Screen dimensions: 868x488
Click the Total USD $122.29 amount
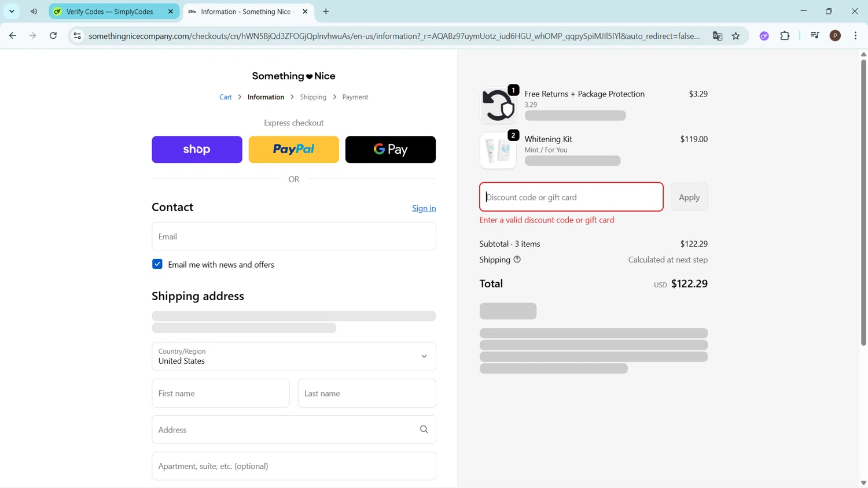point(689,284)
